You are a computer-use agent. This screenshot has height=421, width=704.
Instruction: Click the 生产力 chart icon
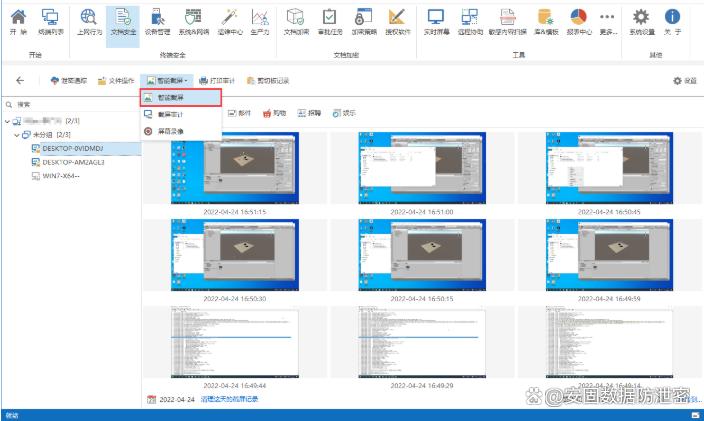coord(260,21)
